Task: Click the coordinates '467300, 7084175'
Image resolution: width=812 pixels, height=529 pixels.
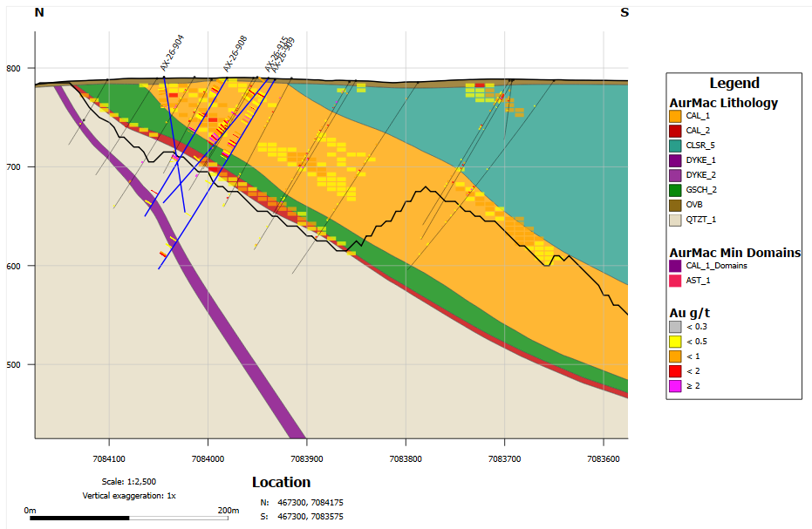Action: [x=310, y=503]
